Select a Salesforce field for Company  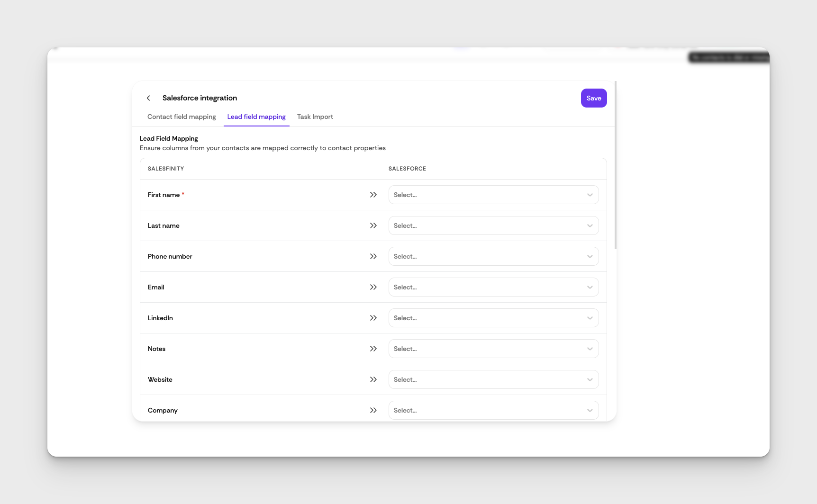click(x=493, y=410)
